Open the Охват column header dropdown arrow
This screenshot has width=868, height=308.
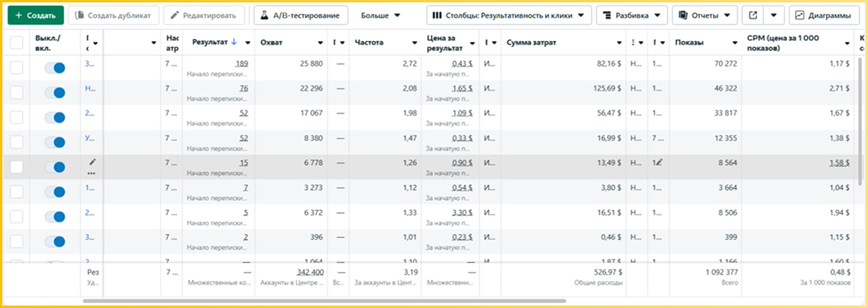321,43
